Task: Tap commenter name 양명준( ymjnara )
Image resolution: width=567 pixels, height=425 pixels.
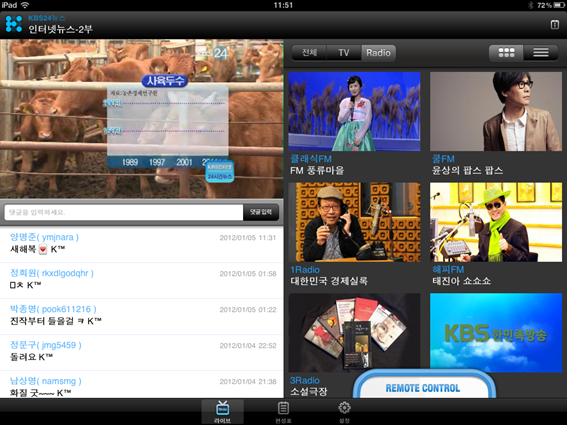Action: click(44, 237)
